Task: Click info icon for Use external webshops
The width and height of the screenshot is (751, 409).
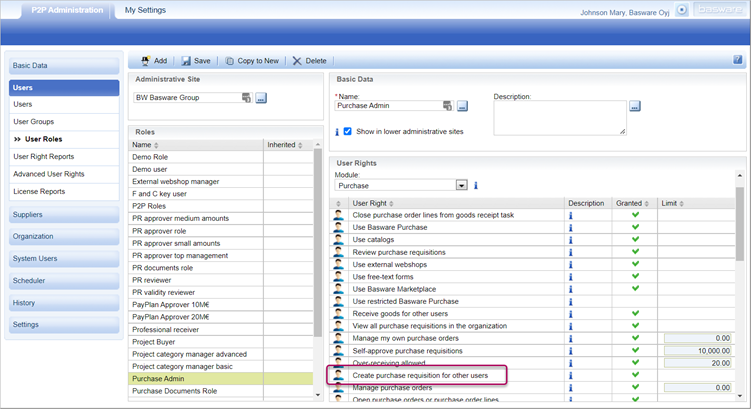Action: coord(570,265)
